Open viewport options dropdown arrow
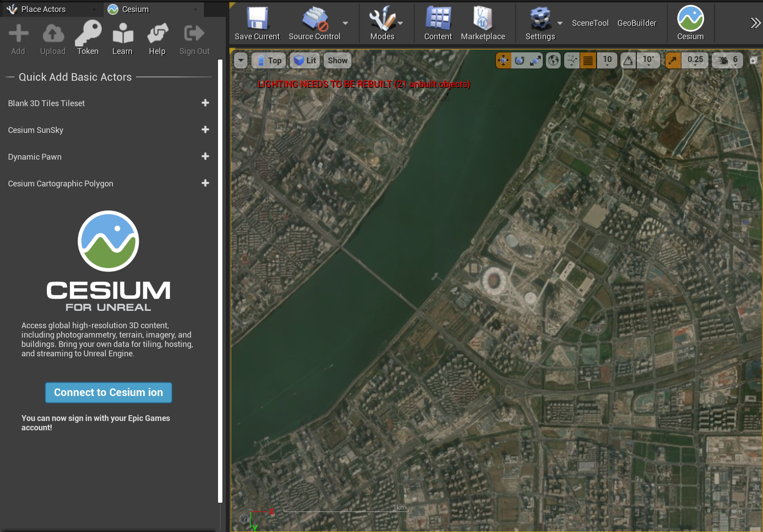This screenshot has height=532, width=763. (241, 61)
